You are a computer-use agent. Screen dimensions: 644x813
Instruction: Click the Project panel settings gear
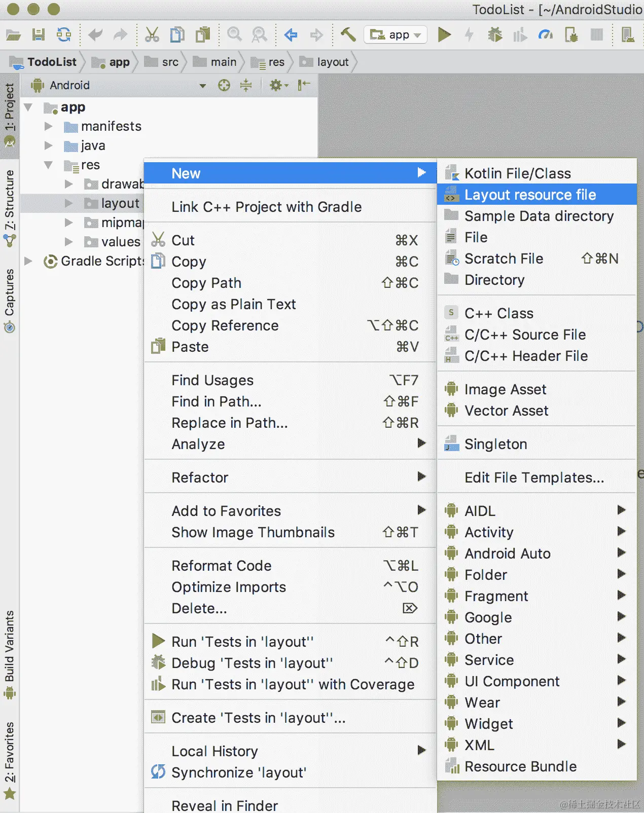point(278,85)
